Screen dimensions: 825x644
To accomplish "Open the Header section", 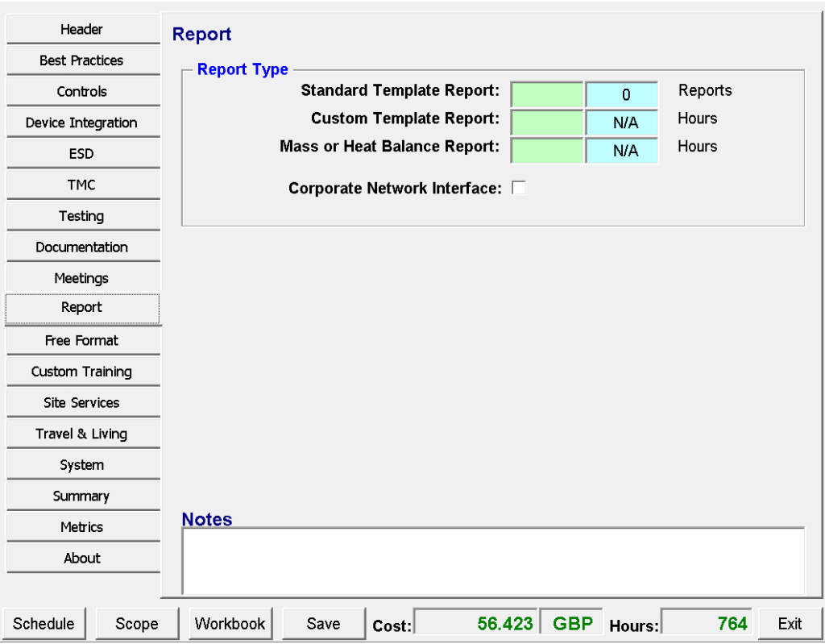I will (82, 30).
